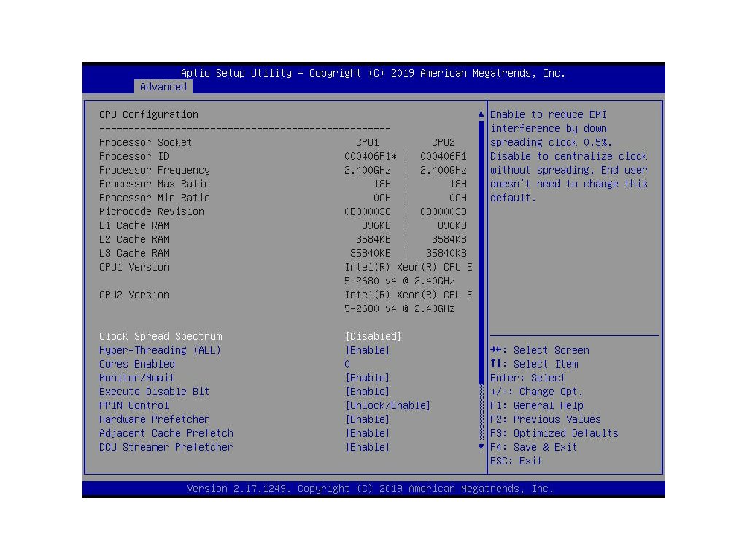
Task: Click F3: Optimized Defaults hint
Action: pyautogui.click(x=554, y=433)
